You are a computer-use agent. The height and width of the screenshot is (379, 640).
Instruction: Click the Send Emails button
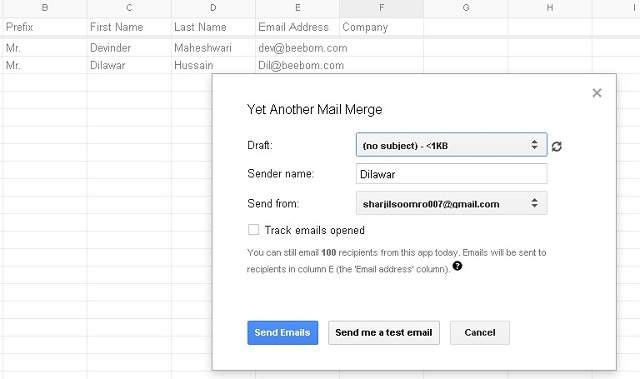click(x=282, y=332)
